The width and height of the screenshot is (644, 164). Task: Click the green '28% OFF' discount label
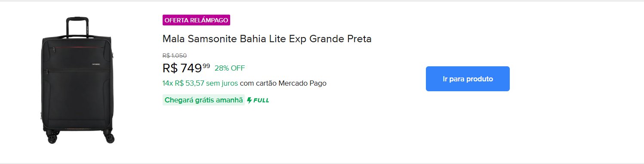tap(230, 68)
